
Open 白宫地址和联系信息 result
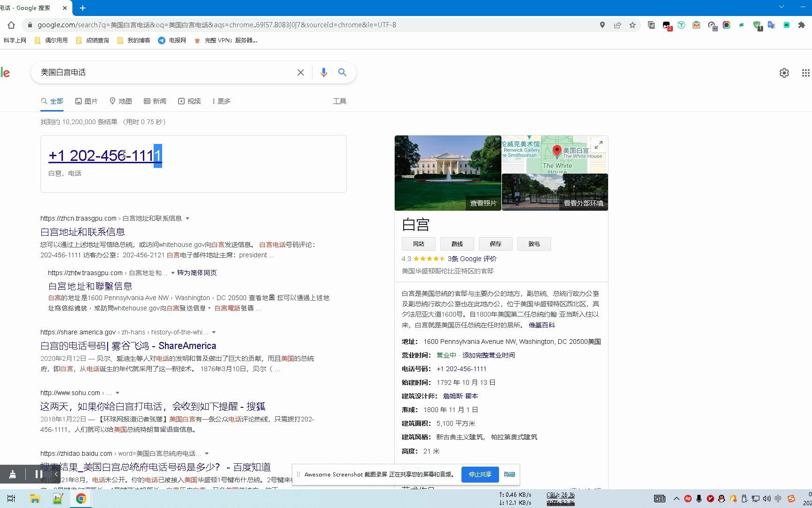click(83, 232)
